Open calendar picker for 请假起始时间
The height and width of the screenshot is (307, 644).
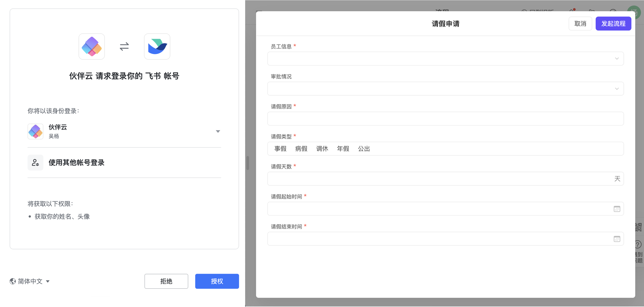(x=616, y=209)
